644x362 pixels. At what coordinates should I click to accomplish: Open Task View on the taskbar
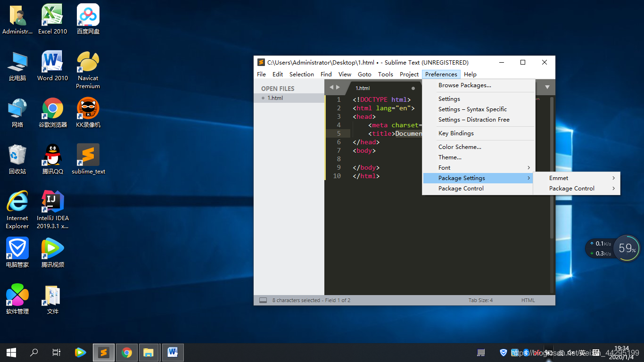[x=57, y=352]
